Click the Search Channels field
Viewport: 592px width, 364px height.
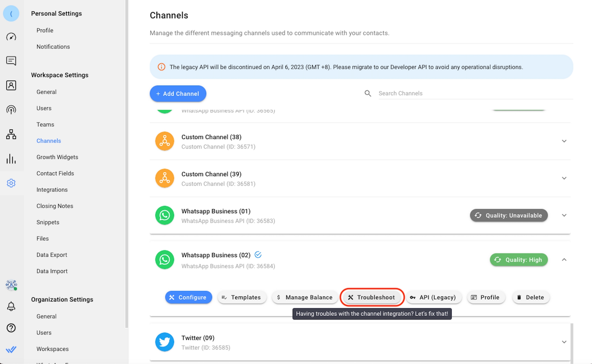point(474,93)
